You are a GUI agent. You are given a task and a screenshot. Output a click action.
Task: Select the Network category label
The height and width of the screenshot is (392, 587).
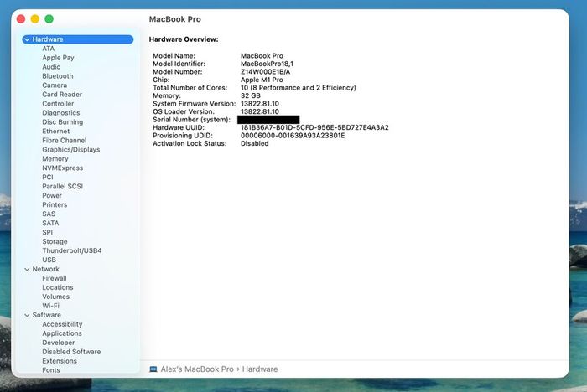(45, 270)
